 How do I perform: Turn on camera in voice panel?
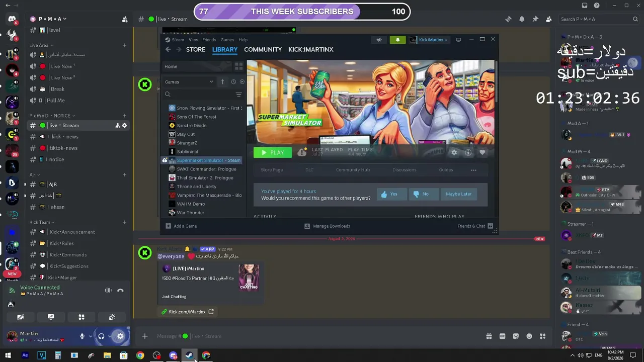click(20, 317)
